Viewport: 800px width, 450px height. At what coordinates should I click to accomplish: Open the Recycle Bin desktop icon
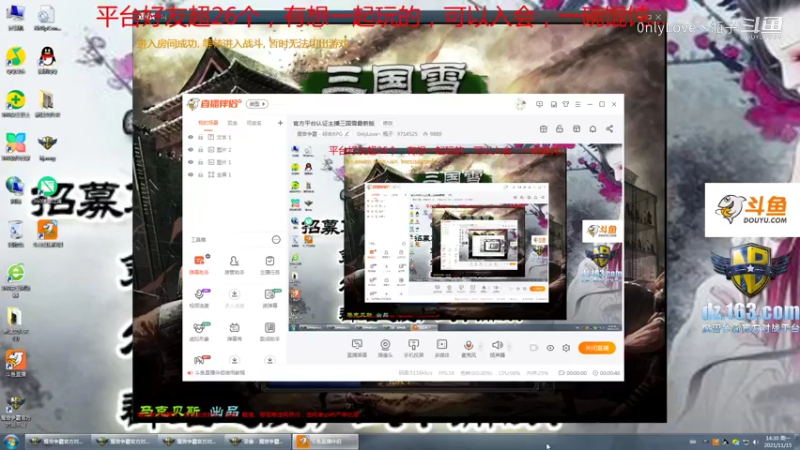click(x=15, y=234)
